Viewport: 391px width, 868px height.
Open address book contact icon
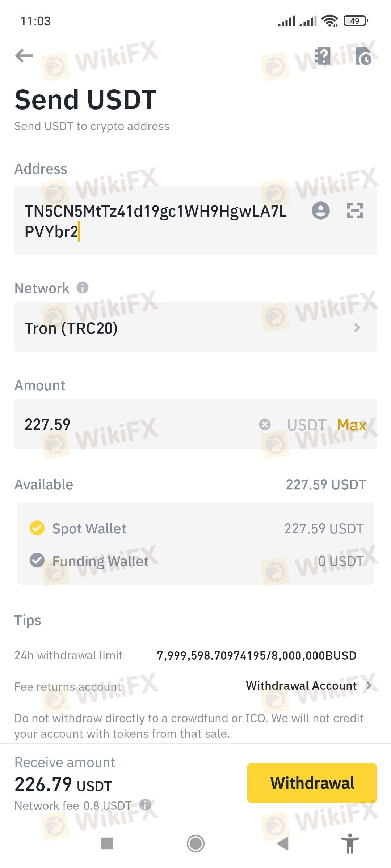point(321,210)
